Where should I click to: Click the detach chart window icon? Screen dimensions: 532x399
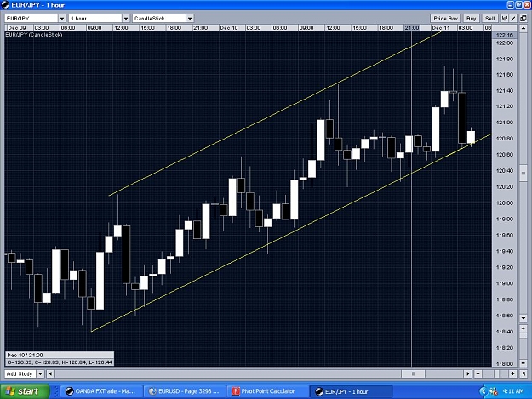tap(523, 19)
